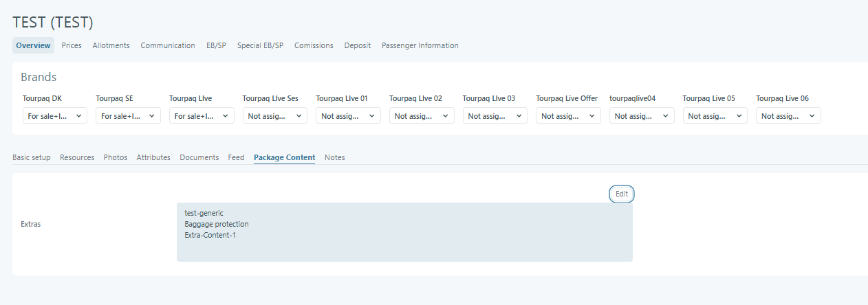Go to the Passenger Information tab
Image resolution: width=868 pixels, height=305 pixels.
pos(420,45)
